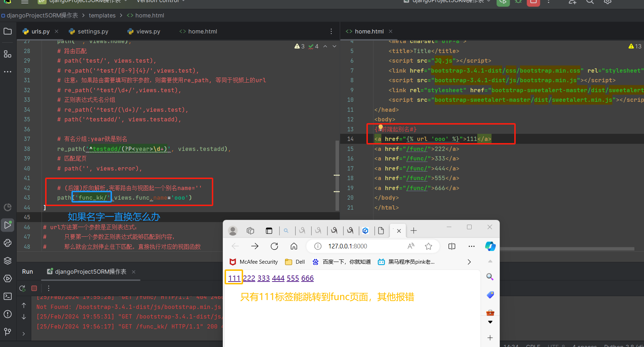This screenshot has width=644, height=347.
Task: Open the Dell favorites folder
Action: (295, 262)
